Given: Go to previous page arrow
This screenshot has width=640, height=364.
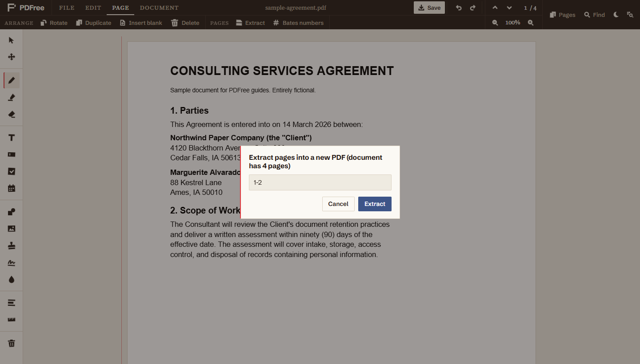Looking at the screenshot, I should click(x=495, y=8).
